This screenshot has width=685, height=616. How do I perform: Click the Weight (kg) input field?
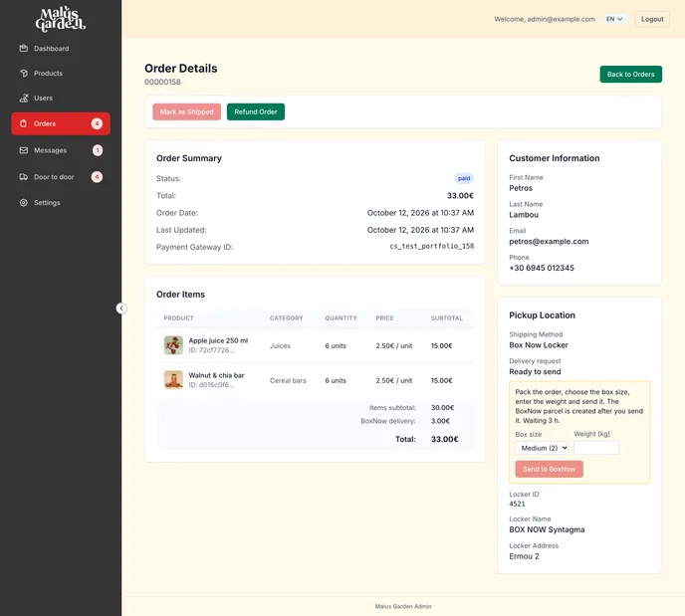click(596, 448)
